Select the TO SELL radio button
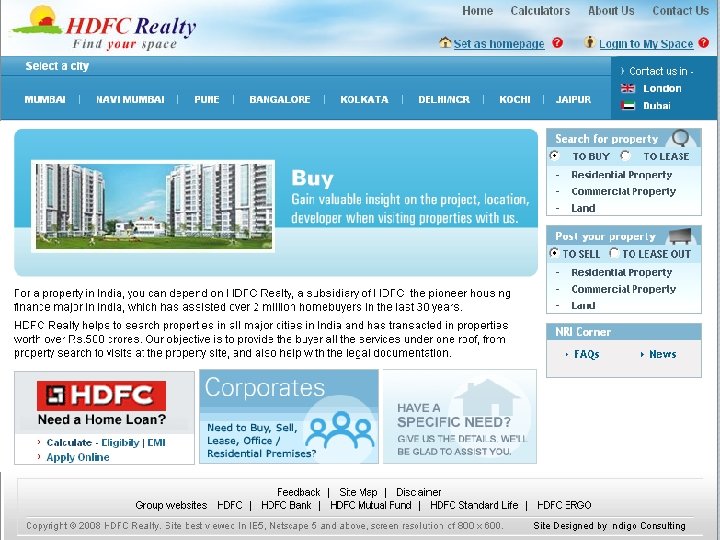The image size is (720, 540). (555, 253)
